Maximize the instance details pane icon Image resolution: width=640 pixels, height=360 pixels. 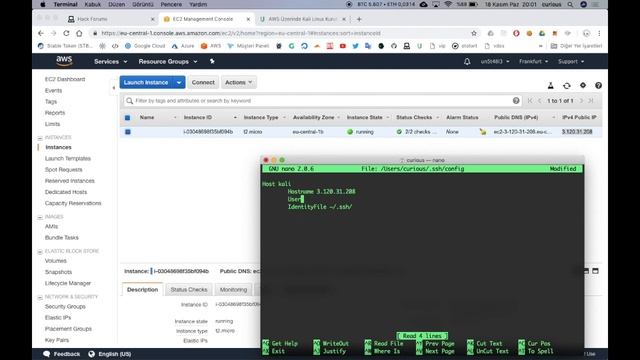[596, 271]
